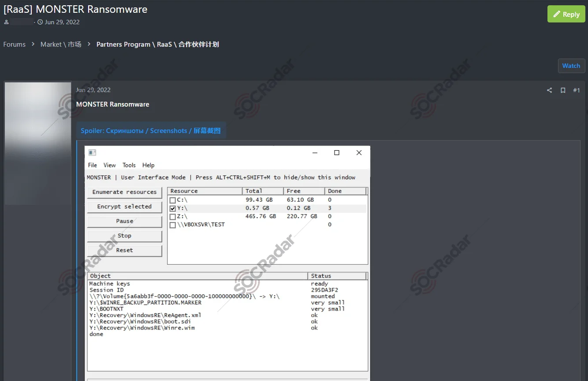588x381 pixels.
Task: Click the MONSTER window app icon
Action: (x=92, y=153)
